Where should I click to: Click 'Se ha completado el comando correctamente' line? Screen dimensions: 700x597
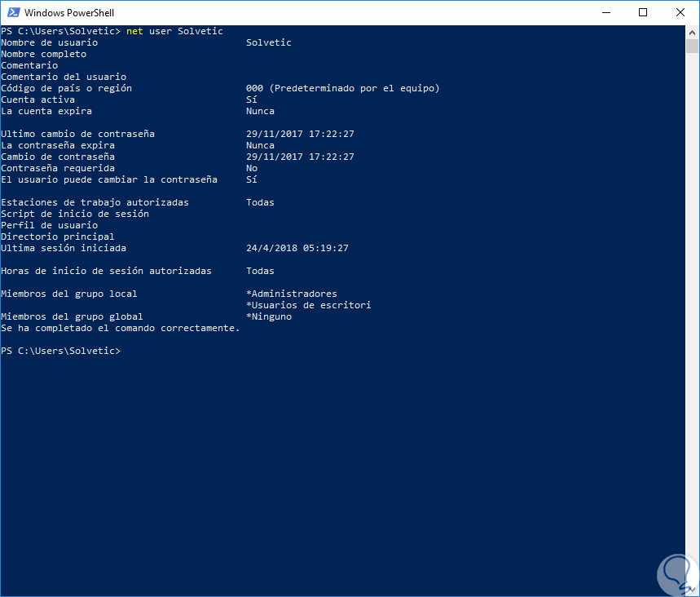point(121,328)
